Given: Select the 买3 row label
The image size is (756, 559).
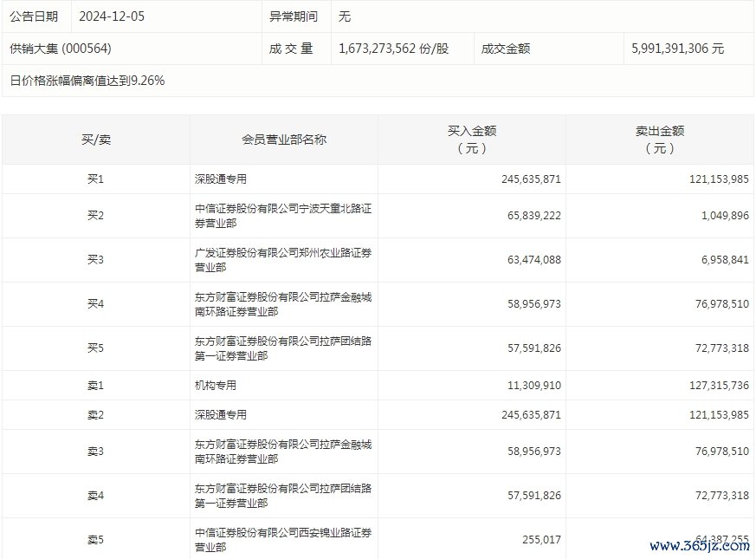Looking at the screenshot, I should click(x=95, y=260).
